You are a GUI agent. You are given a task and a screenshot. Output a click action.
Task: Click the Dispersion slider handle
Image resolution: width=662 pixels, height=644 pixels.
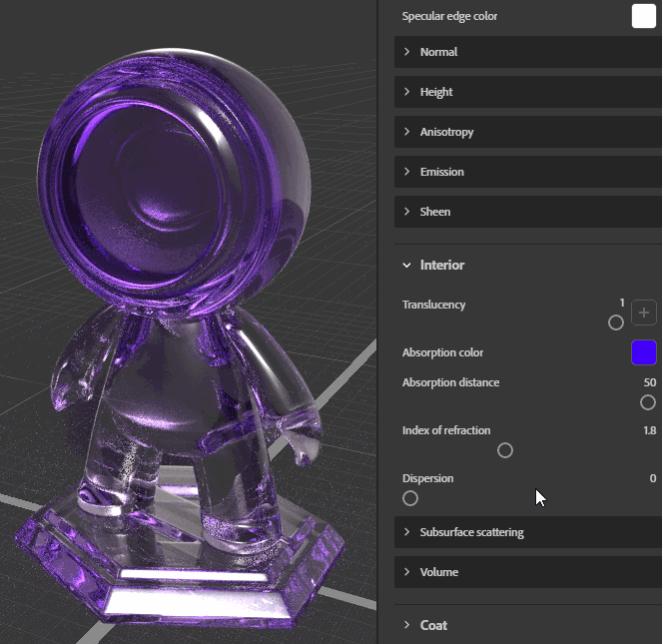point(410,498)
